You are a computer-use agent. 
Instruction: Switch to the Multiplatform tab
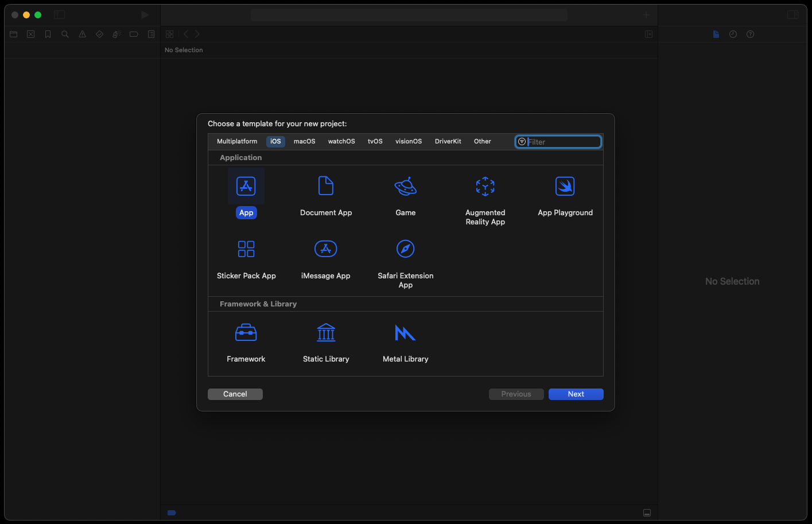click(237, 141)
